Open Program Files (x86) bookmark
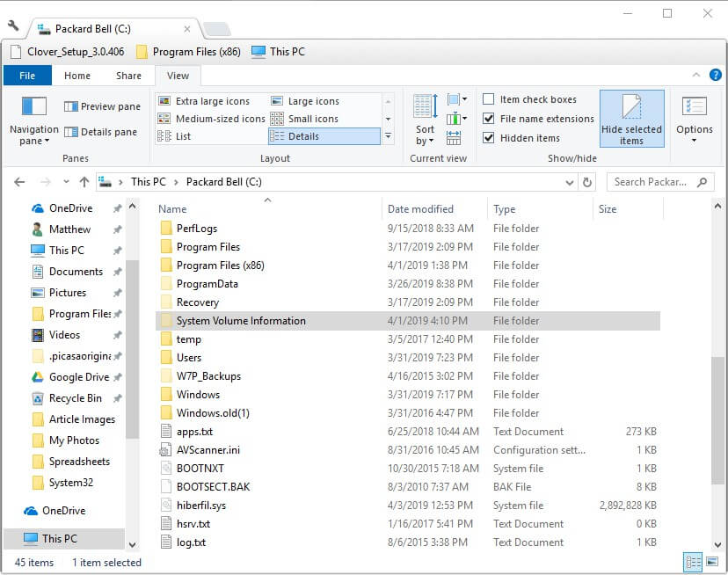 click(x=189, y=52)
